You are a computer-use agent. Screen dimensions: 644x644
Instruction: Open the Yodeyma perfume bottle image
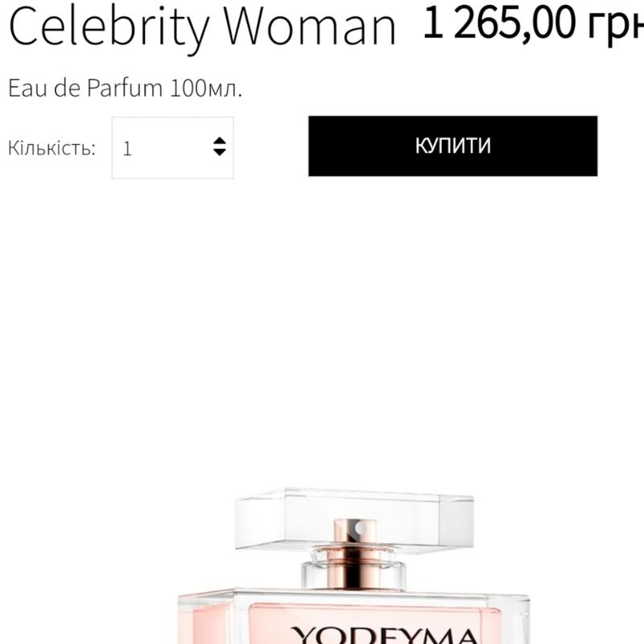point(354,566)
